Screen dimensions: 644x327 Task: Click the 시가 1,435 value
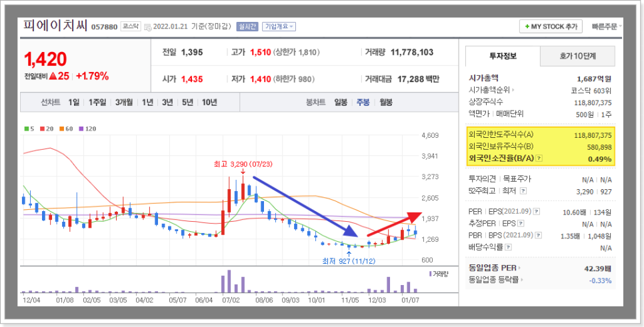192,79
